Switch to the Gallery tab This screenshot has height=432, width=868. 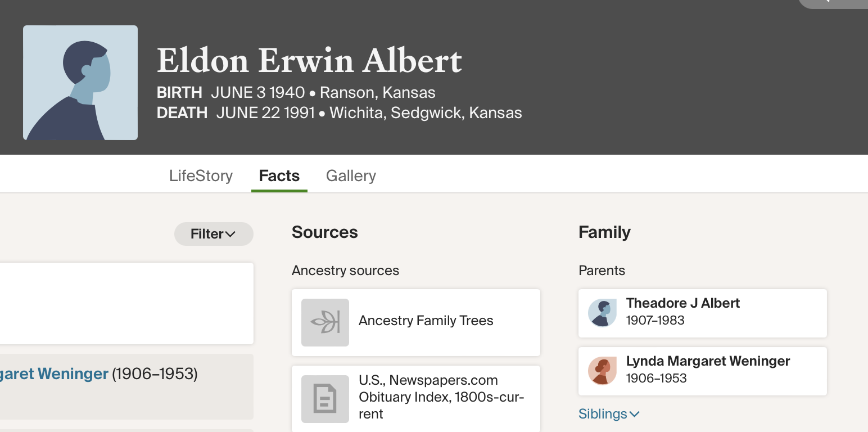tap(351, 176)
